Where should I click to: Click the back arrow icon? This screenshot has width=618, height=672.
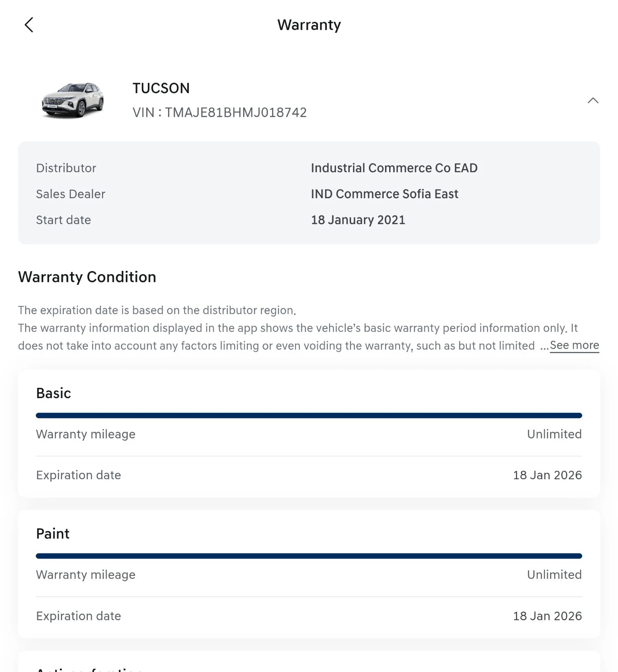point(29,25)
